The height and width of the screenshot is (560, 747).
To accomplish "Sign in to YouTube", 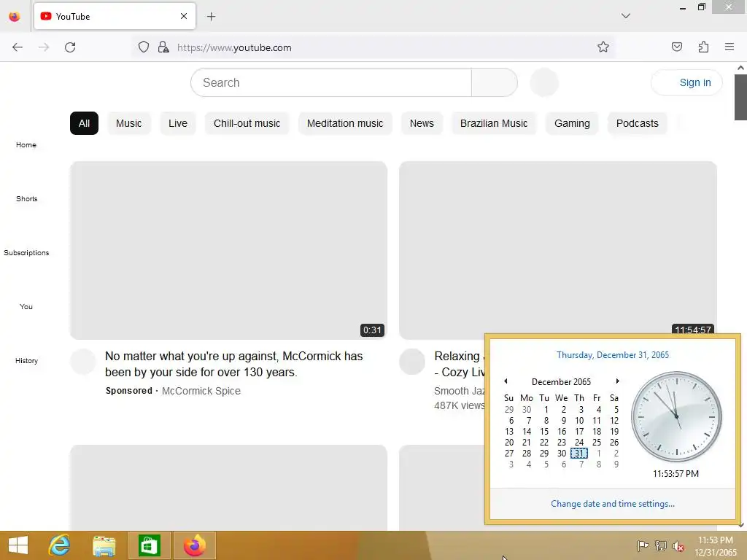I will [686, 82].
